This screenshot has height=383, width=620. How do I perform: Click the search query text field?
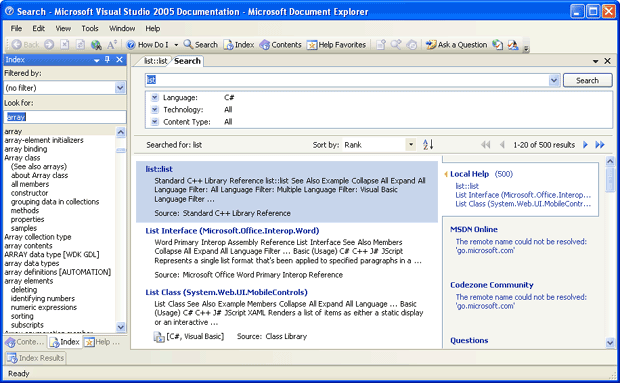click(348, 80)
